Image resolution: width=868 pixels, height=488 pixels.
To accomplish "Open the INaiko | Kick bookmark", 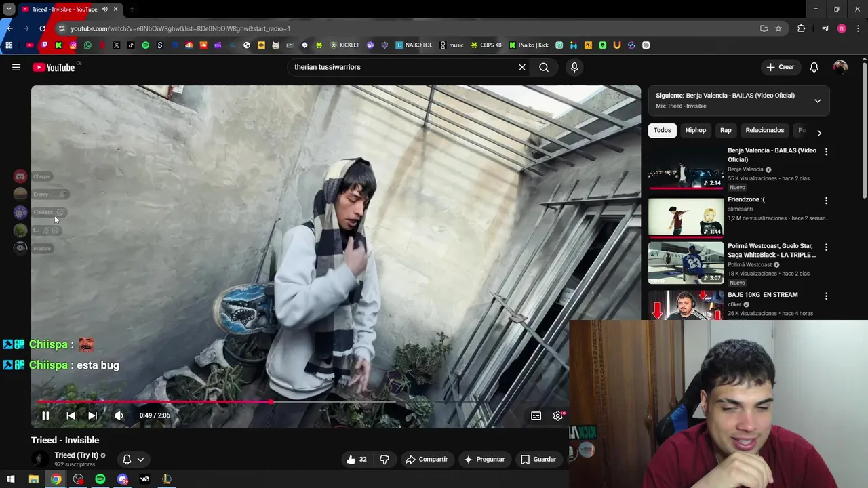I will pos(529,45).
